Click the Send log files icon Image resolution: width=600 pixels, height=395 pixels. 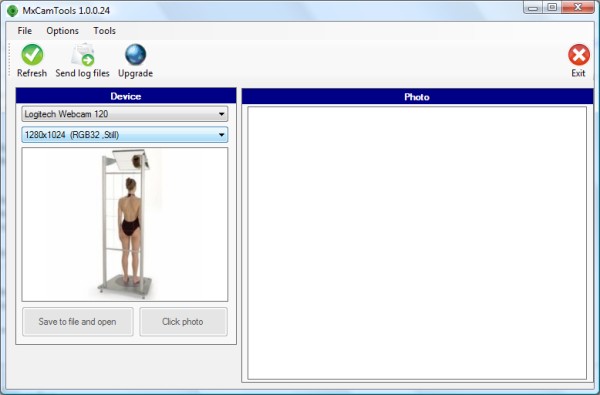point(83,55)
